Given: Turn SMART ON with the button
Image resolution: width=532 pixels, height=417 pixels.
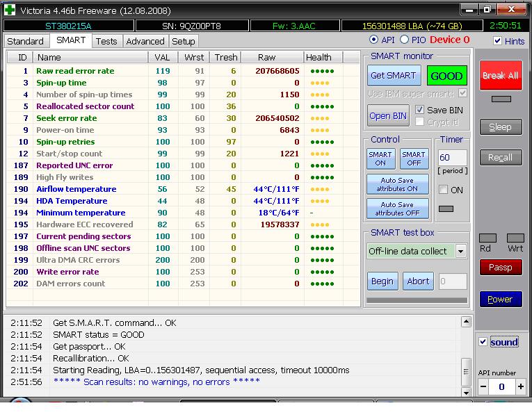Looking at the screenshot, I should coord(380,158).
